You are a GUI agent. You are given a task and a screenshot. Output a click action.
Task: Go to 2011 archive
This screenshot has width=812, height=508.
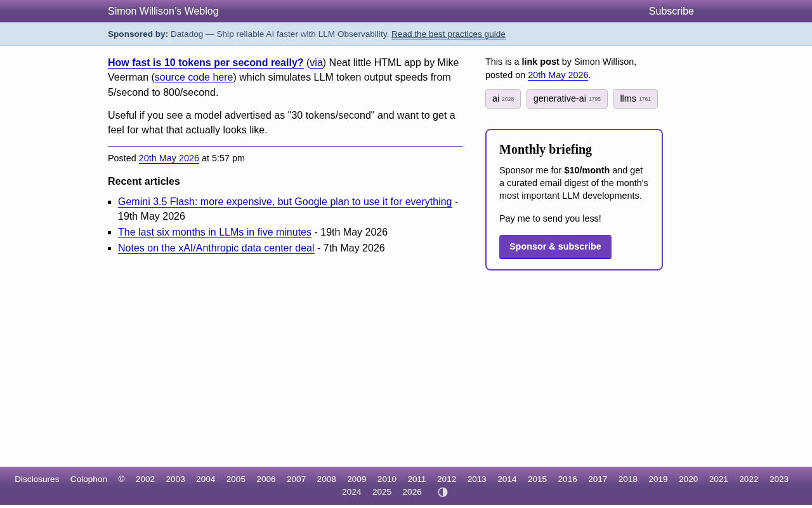tap(417, 479)
